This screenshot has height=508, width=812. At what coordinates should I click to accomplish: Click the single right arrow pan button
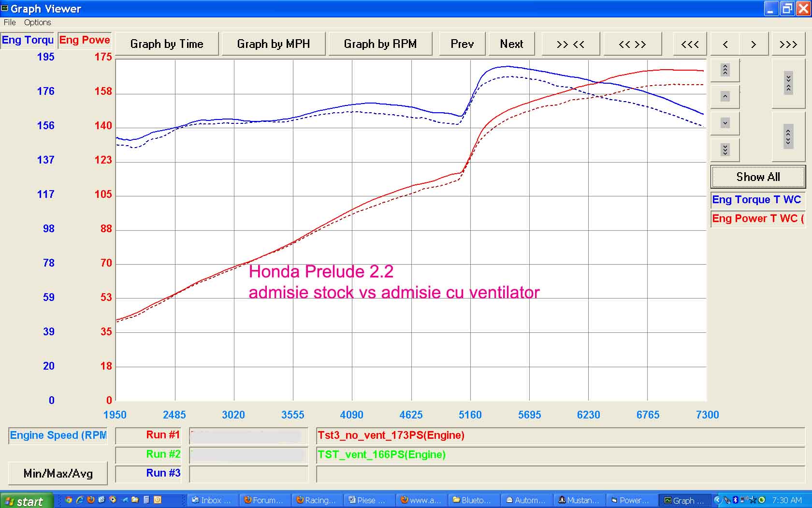[x=754, y=45]
